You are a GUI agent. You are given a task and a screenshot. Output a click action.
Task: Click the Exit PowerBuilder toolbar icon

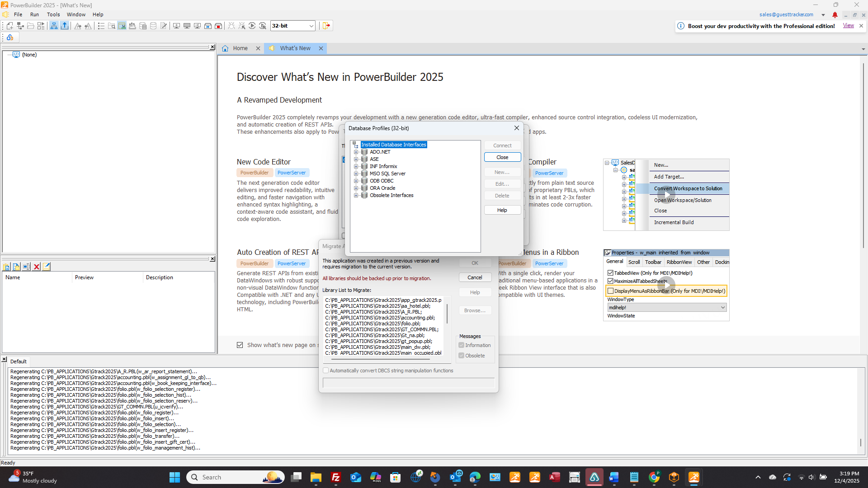pos(326,26)
